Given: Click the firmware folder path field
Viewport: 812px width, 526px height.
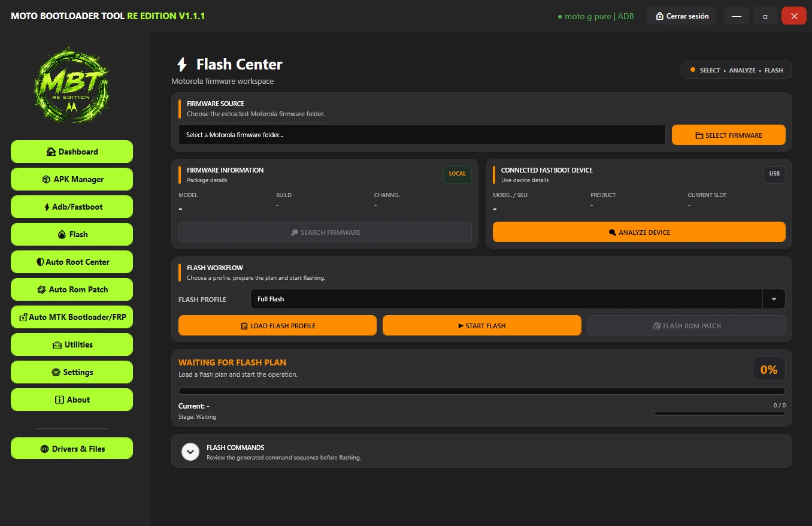Looking at the screenshot, I should [x=422, y=135].
